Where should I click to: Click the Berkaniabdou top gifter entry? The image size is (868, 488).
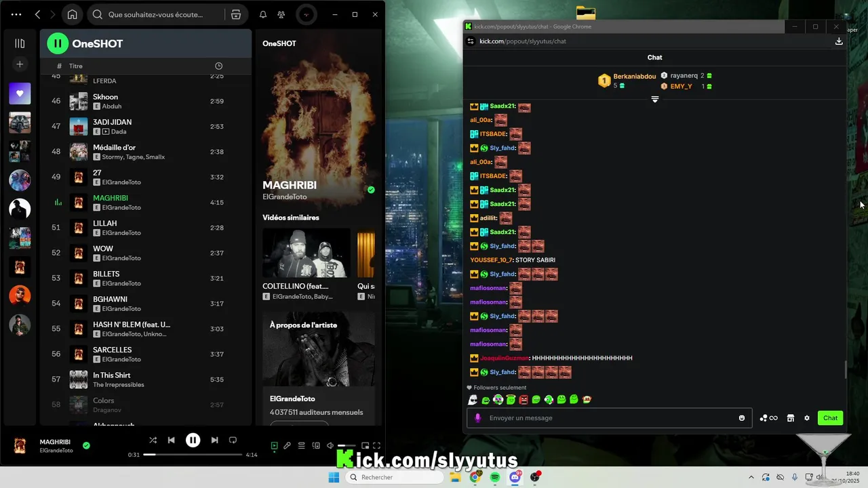pyautogui.click(x=627, y=81)
